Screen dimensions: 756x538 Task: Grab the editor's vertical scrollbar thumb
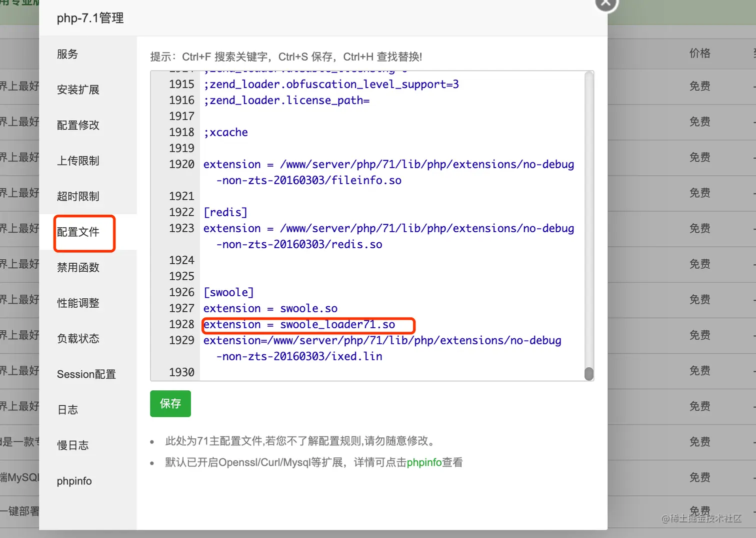589,373
